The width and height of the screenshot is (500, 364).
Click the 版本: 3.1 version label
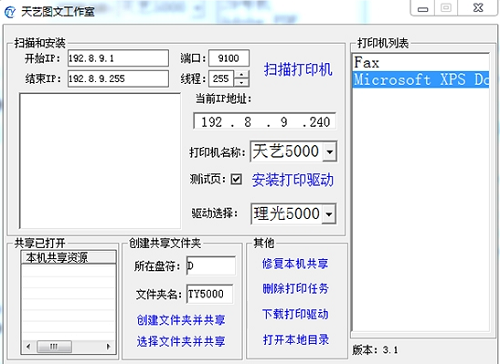click(375, 350)
